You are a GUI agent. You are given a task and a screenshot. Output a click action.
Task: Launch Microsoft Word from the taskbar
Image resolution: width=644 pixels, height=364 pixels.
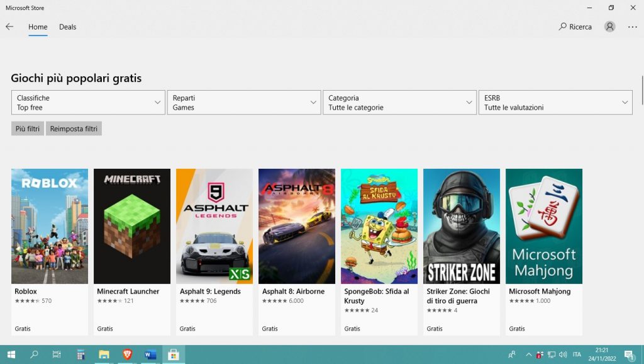[x=150, y=354]
